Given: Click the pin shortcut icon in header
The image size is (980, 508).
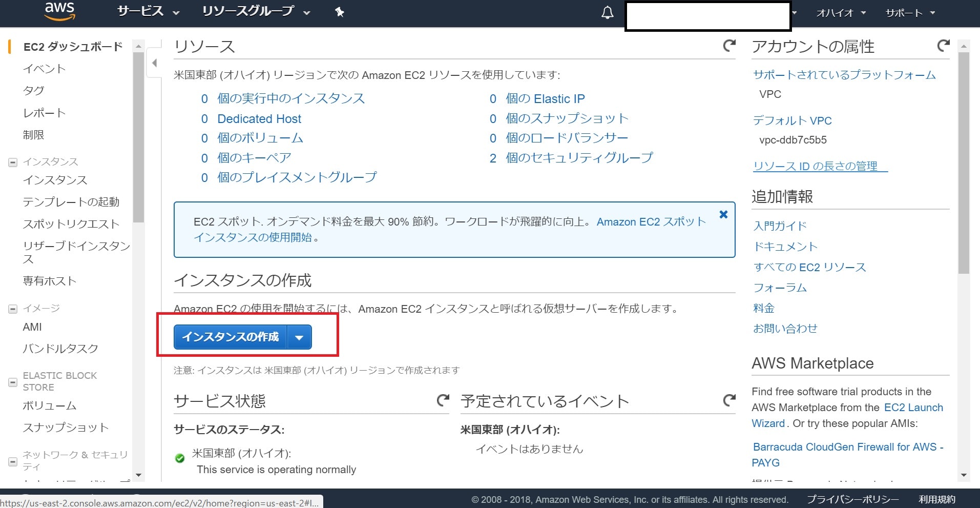Looking at the screenshot, I should (x=339, y=12).
